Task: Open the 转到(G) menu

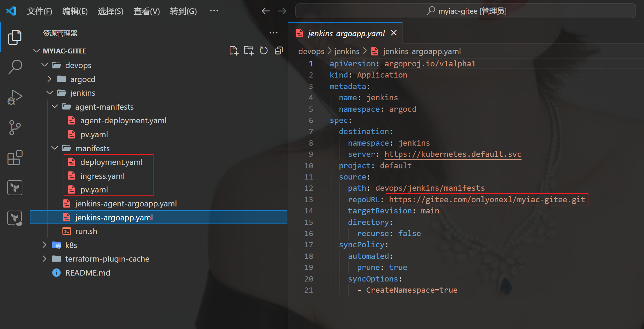Action: coord(183,11)
